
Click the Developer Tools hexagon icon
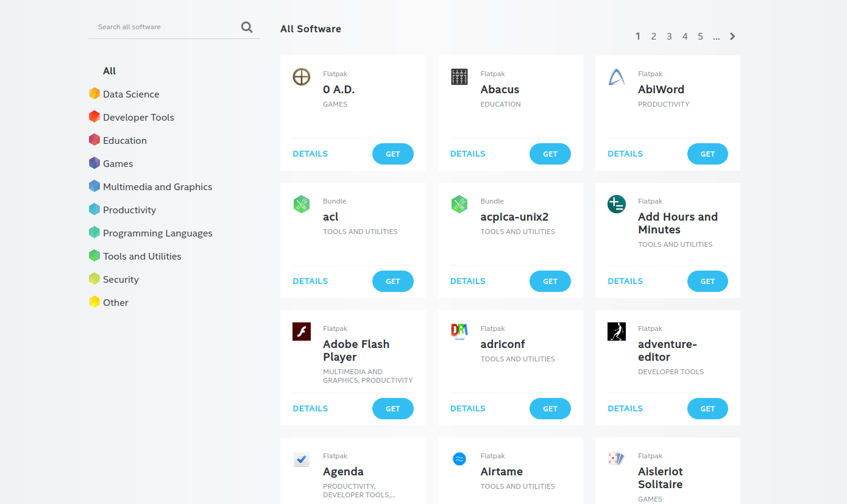pos(94,116)
